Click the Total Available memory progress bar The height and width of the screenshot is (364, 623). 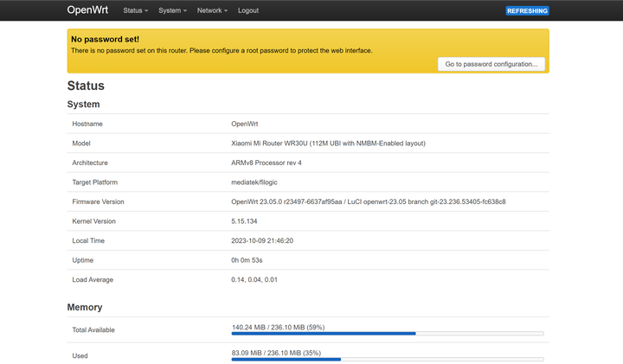tap(388, 333)
